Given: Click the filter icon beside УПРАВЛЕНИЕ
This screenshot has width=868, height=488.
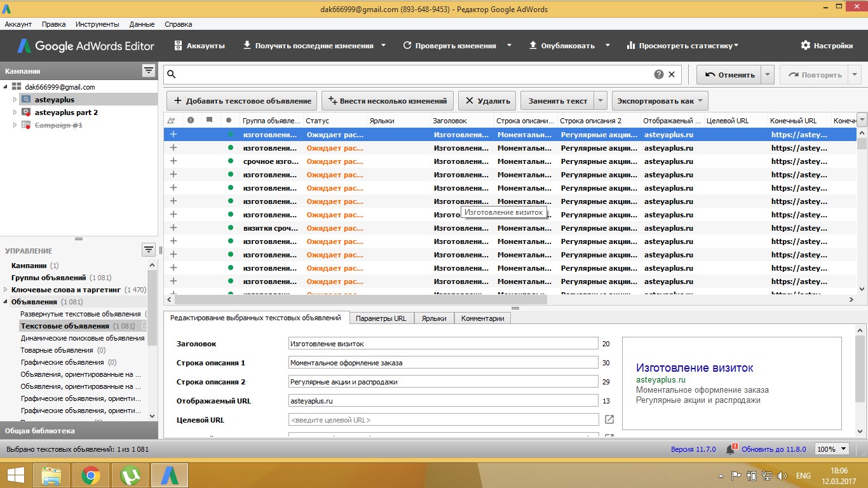Looking at the screenshot, I should [149, 250].
